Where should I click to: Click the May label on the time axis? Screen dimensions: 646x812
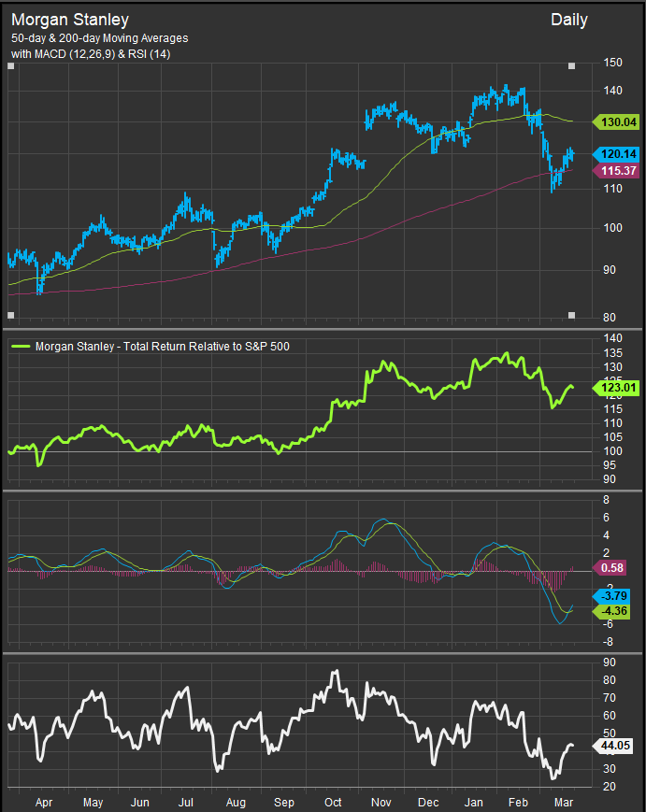pos(93,802)
